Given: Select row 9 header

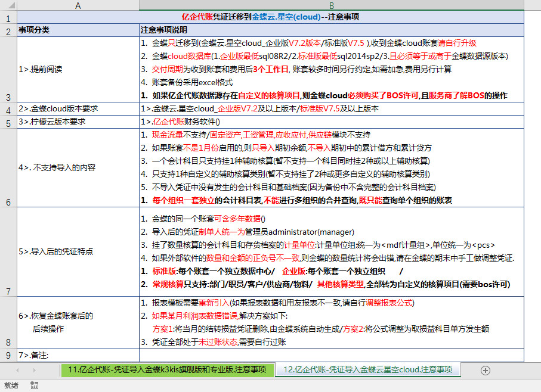Looking at the screenshot, I should pyautogui.click(x=8, y=356).
